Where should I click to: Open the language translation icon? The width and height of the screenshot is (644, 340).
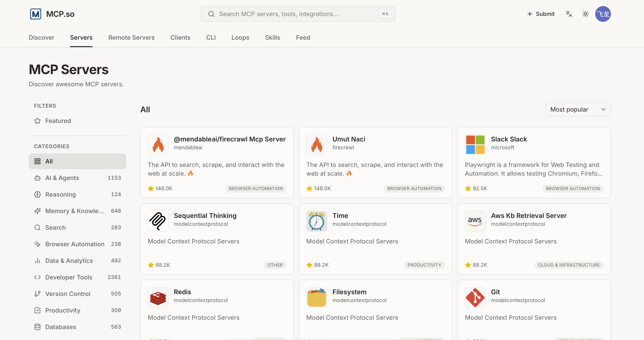(569, 14)
